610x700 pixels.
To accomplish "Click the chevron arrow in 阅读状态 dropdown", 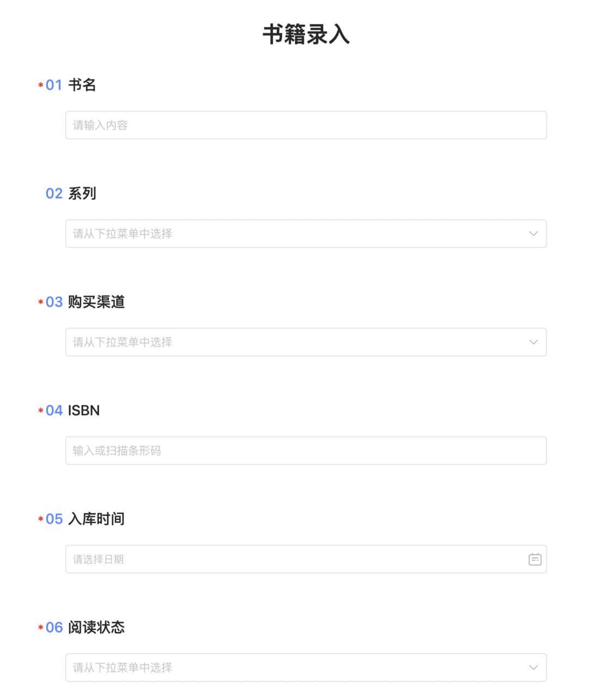I will point(533,667).
